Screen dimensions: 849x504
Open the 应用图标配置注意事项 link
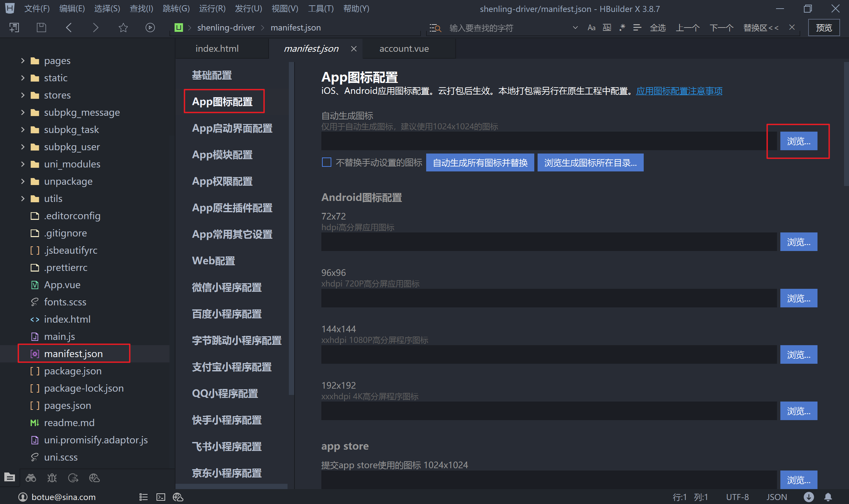(679, 91)
